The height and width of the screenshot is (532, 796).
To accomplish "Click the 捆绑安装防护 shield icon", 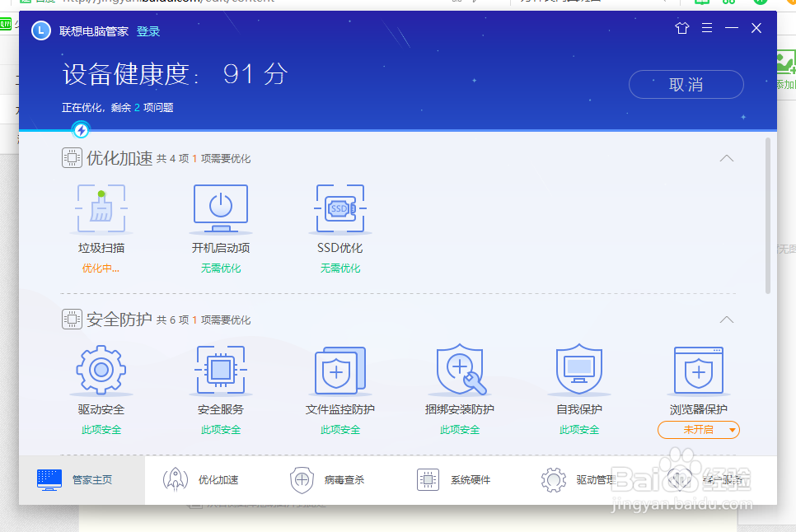I will click(461, 370).
